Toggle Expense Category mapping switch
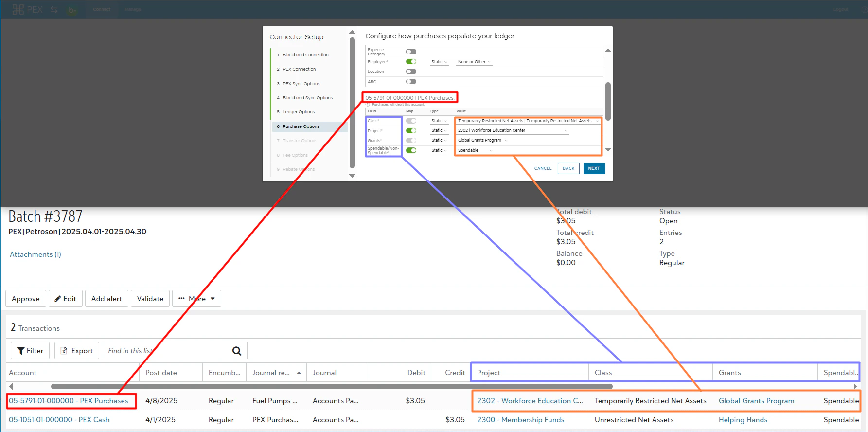 (x=411, y=52)
